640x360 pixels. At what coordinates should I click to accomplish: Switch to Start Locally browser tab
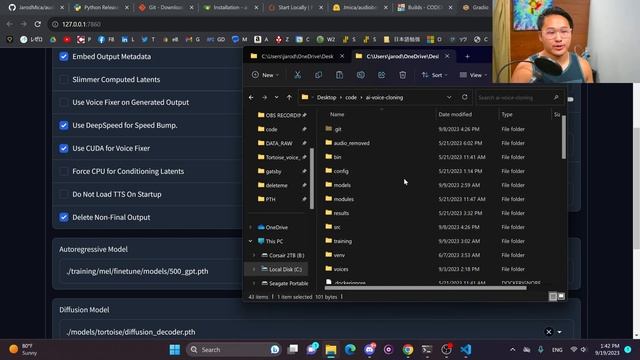click(294, 7)
